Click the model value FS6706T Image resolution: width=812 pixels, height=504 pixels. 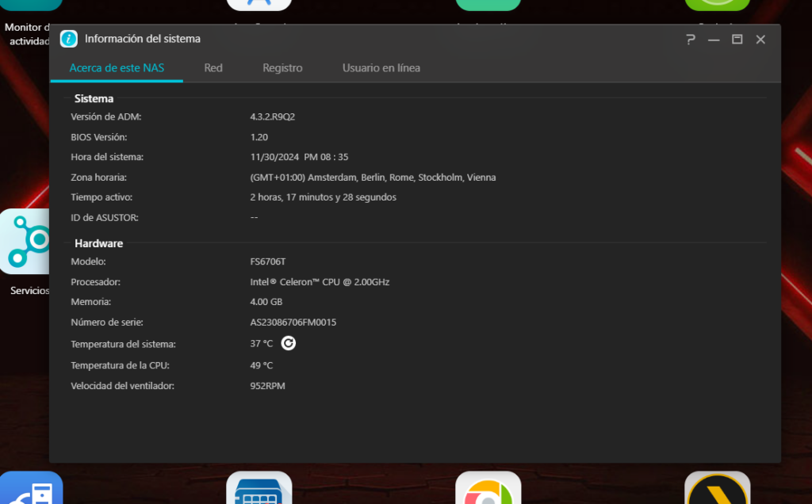tap(268, 262)
